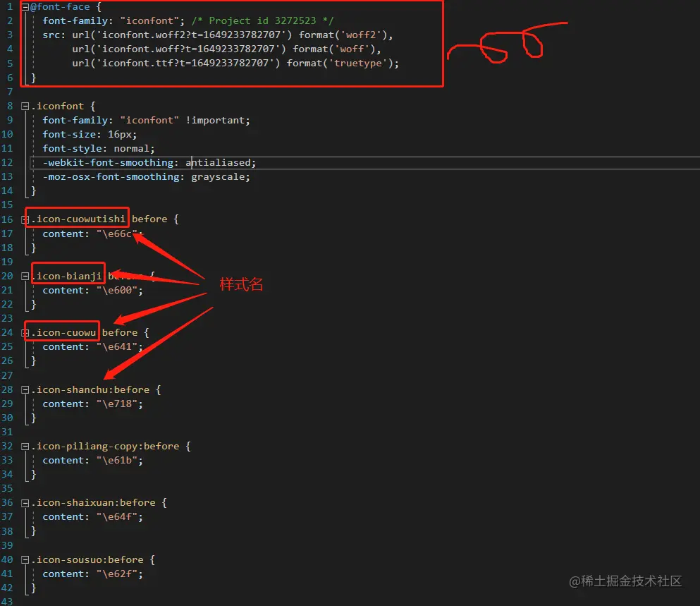Click the "\e61b" content value

pyautogui.click(x=116, y=460)
